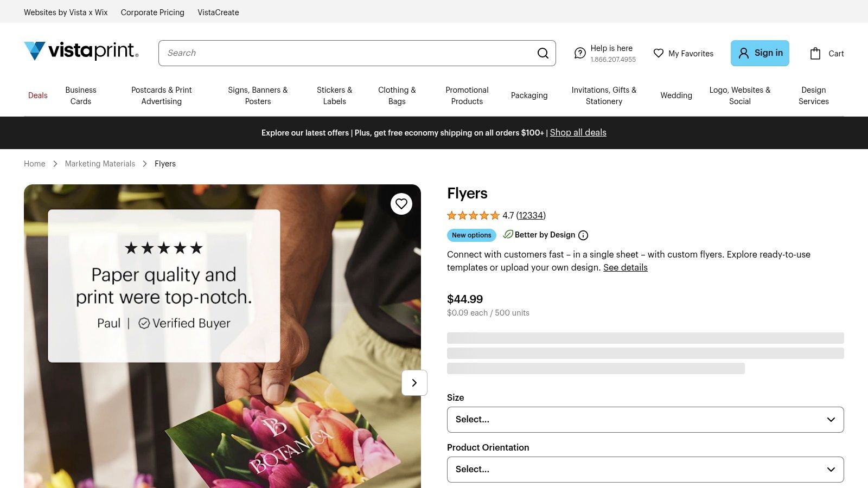Open Logo, Websites & Social menu

[x=740, y=95]
